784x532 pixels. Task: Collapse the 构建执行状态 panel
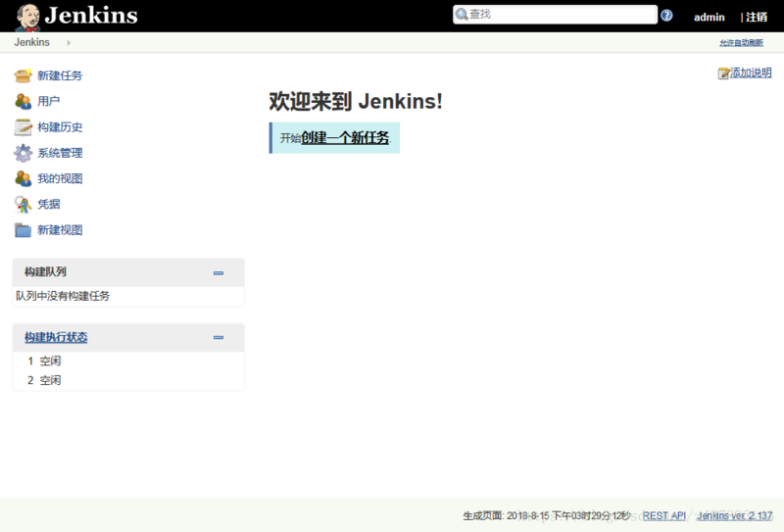219,337
